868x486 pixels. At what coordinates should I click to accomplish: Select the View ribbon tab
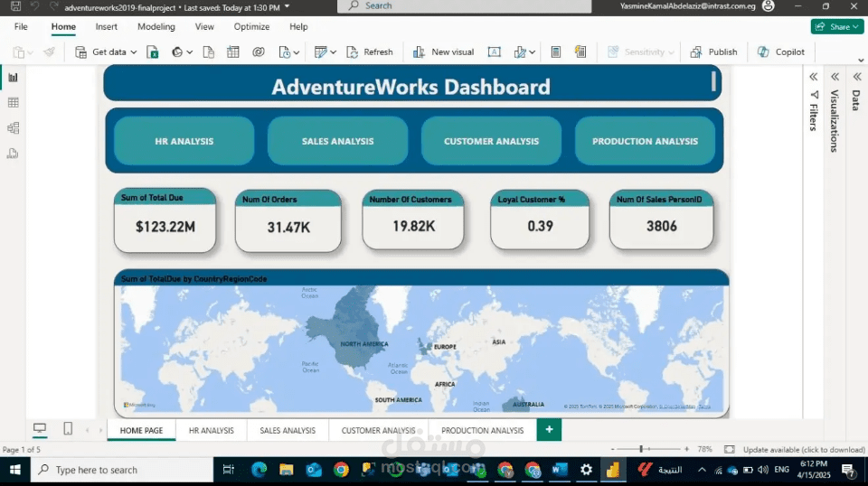204,26
